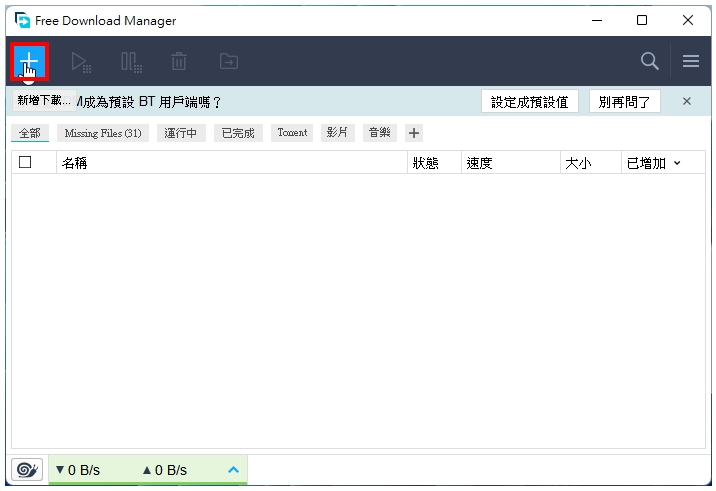Select the 影片 filter tab
Image resolution: width=716 pixels, height=491 pixels.
coord(337,133)
